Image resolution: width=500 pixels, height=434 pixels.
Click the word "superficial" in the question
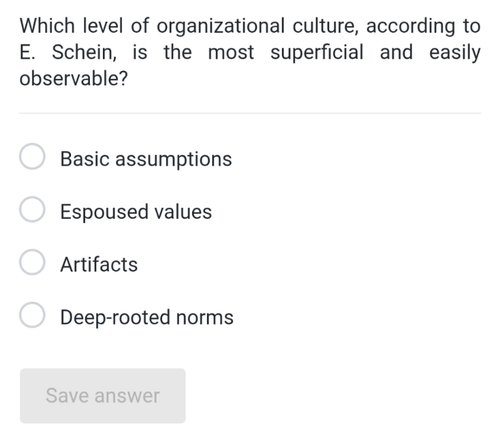click(x=317, y=53)
